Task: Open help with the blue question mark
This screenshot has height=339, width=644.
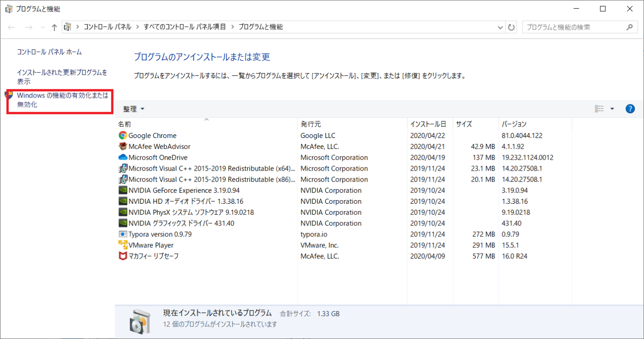Action: (630, 109)
